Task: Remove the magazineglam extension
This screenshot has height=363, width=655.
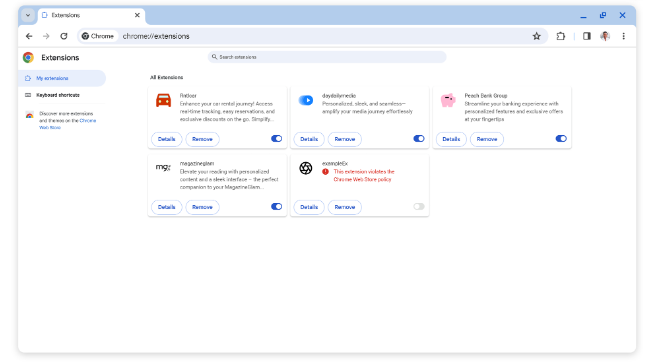Action: [202, 207]
